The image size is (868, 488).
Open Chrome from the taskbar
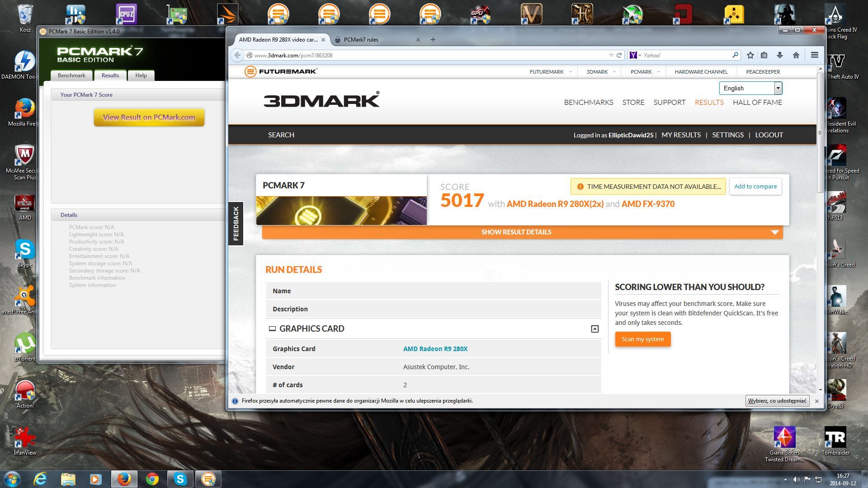152,479
